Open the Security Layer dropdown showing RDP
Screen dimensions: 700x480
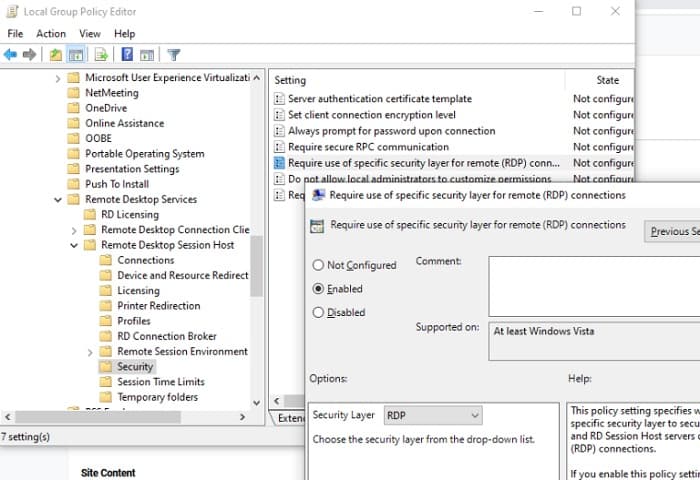click(x=433, y=416)
